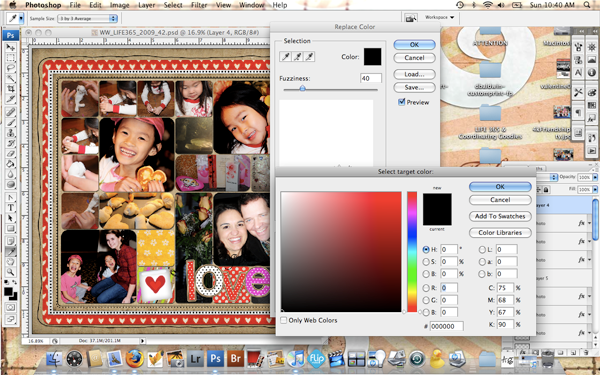This screenshot has height=375, width=600.
Task: Open the Layer menu
Action: point(147,5)
